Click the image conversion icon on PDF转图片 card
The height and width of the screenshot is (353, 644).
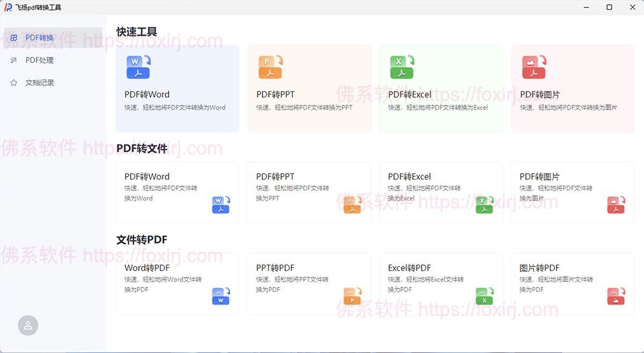click(534, 65)
